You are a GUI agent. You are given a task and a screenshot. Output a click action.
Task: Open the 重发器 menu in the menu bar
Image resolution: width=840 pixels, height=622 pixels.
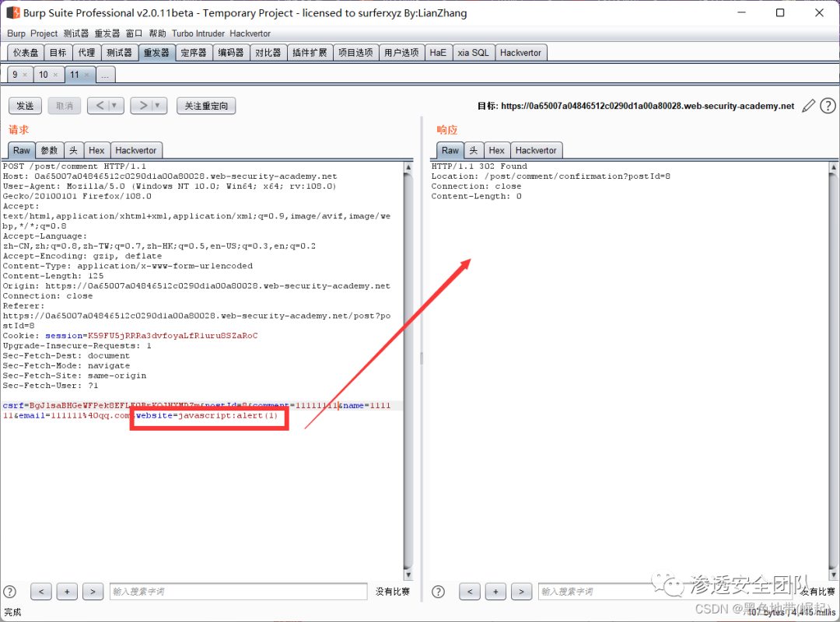click(107, 33)
